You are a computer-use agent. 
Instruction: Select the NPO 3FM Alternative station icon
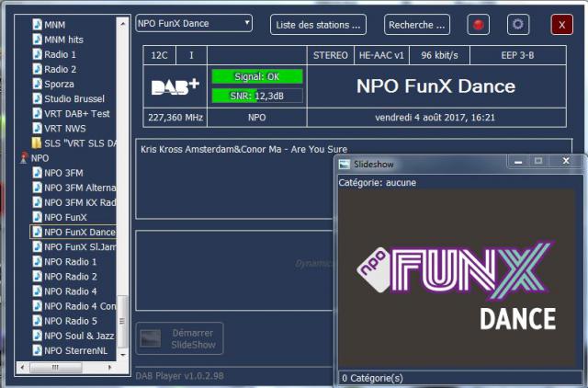(x=37, y=188)
